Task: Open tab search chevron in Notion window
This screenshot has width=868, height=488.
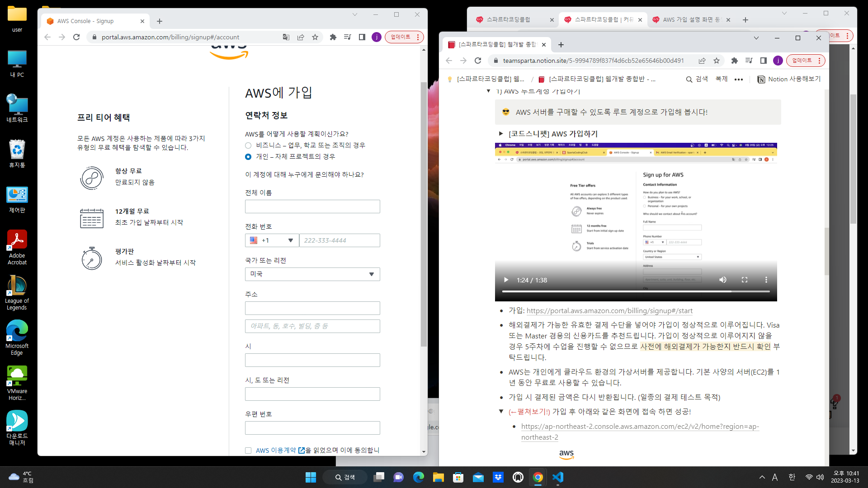Action: pyautogui.click(x=756, y=38)
